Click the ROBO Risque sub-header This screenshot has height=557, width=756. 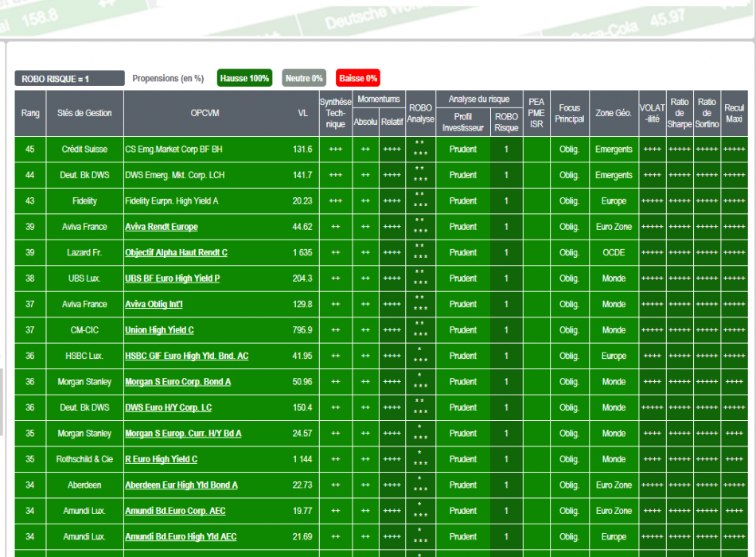pyautogui.click(x=506, y=122)
